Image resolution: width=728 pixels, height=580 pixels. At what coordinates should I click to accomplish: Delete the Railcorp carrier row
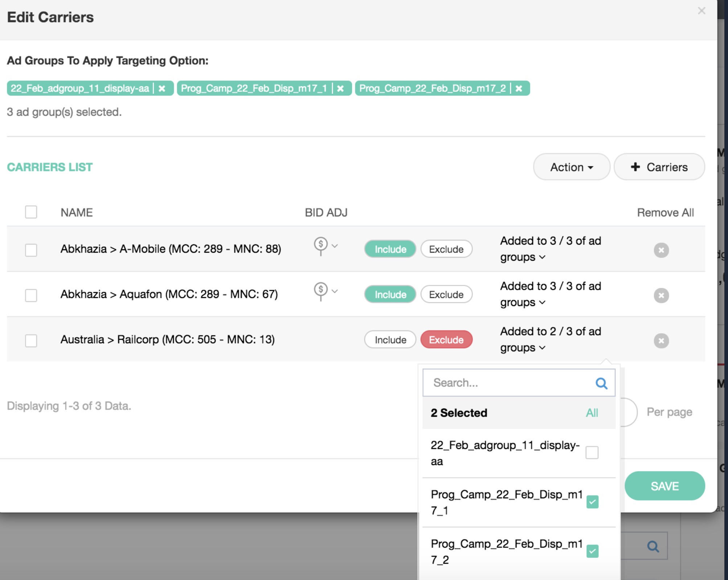pos(661,341)
